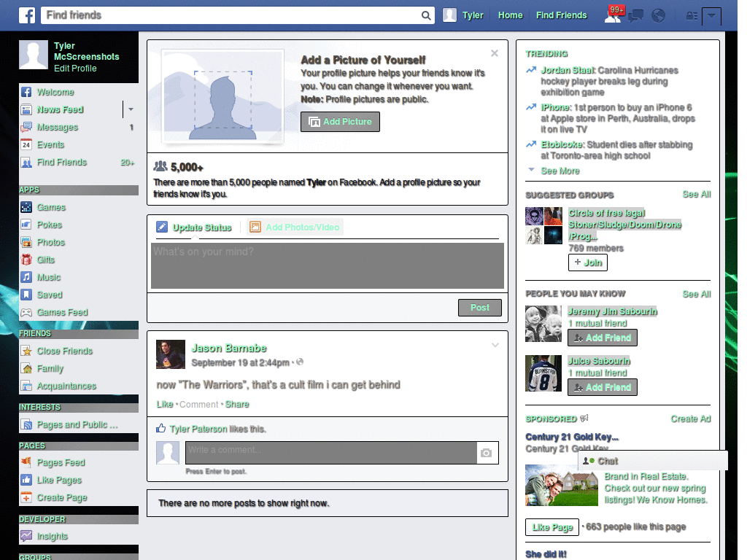
Task: Select Add Photos/Video tab
Action: pos(295,227)
